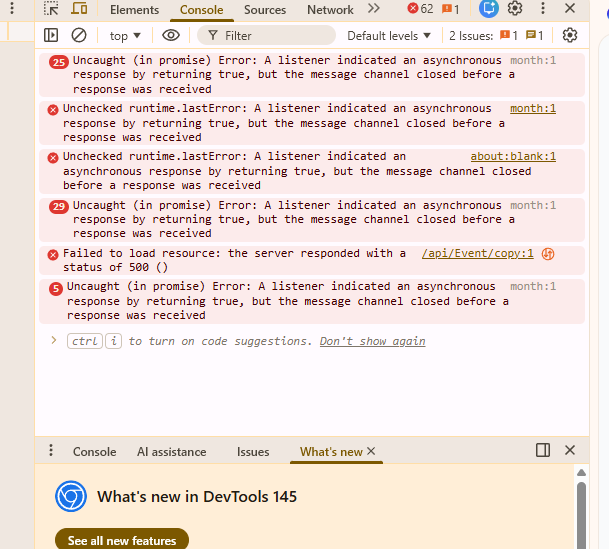Click the Filter input field

point(266,36)
